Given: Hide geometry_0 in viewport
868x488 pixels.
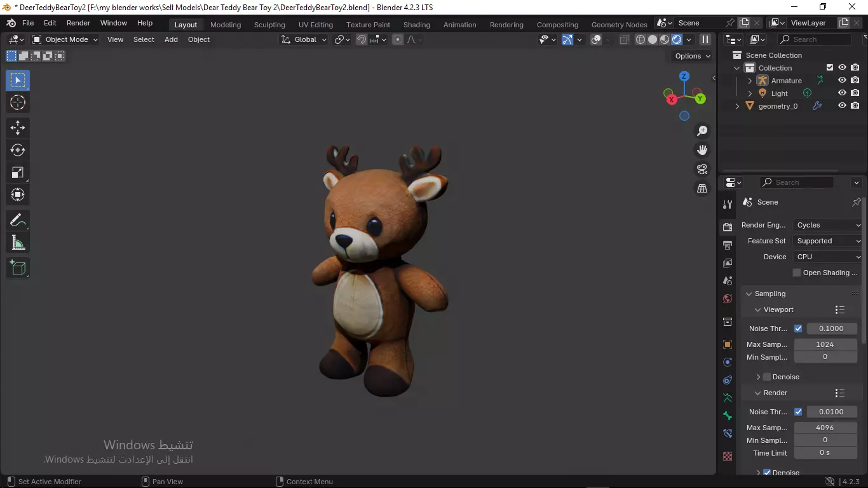Looking at the screenshot, I should (842, 105).
